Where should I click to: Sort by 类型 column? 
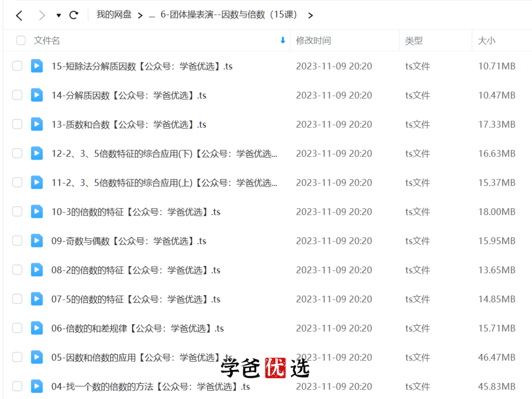tap(414, 41)
